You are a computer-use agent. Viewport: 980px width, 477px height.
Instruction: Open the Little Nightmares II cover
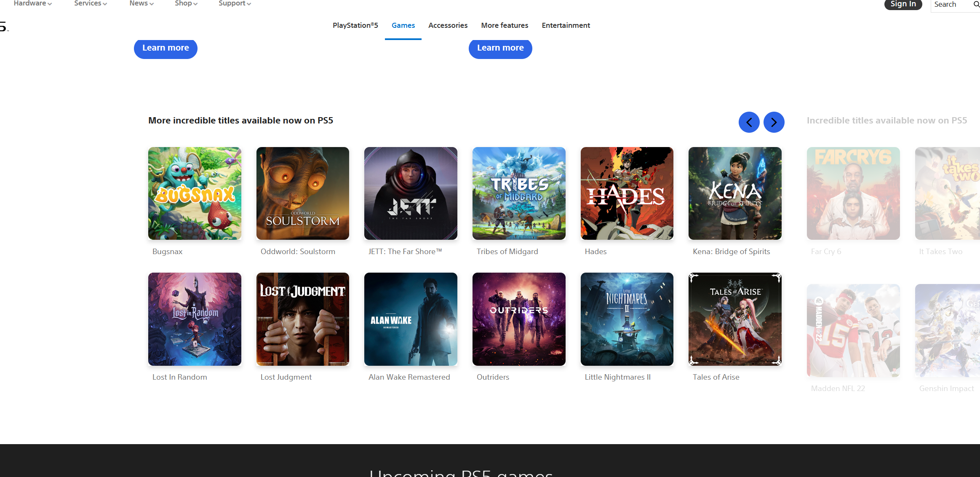click(627, 319)
